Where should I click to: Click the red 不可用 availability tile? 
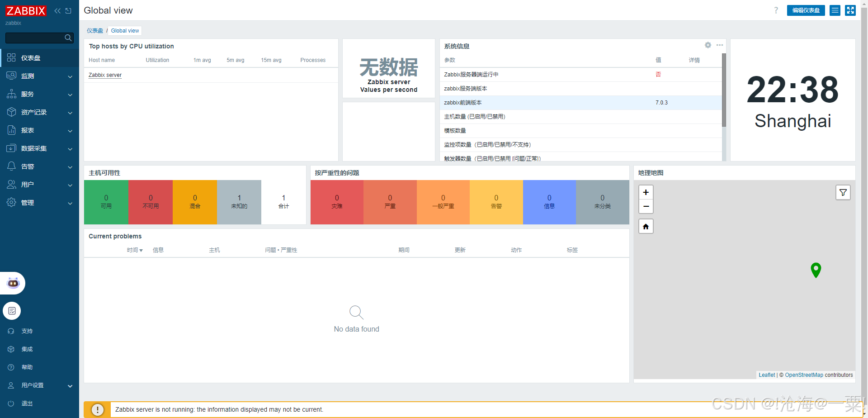(x=151, y=202)
